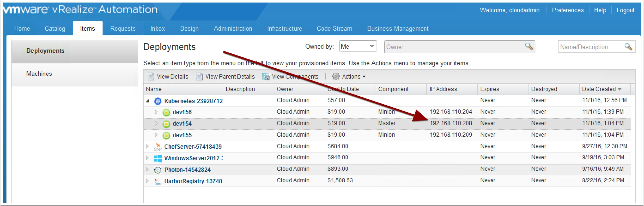The height and width of the screenshot is (206, 644).
Task: Click the Logout link
Action: pos(625,10)
